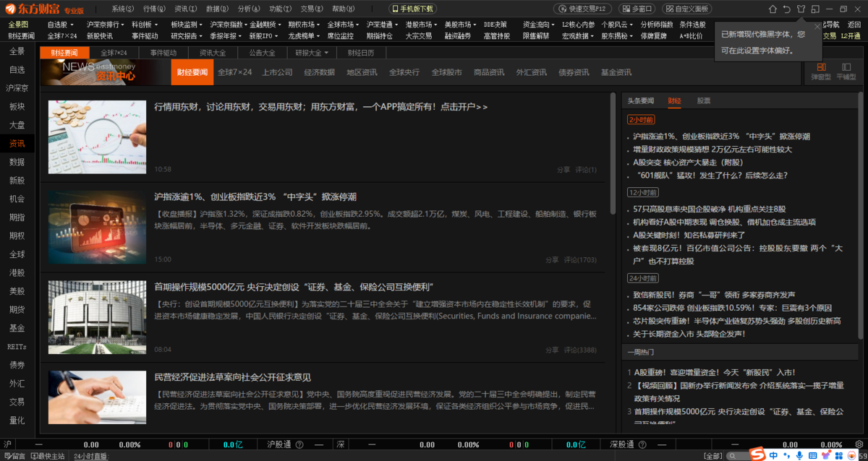868x461 pixels.
Task: Click the microphone icon in the IME bar
Action: click(799, 455)
